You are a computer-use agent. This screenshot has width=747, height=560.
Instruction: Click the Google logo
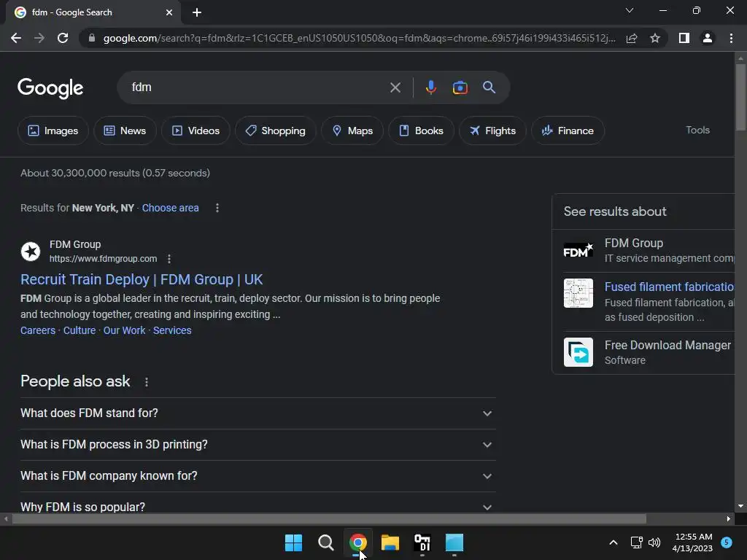[50, 88]
